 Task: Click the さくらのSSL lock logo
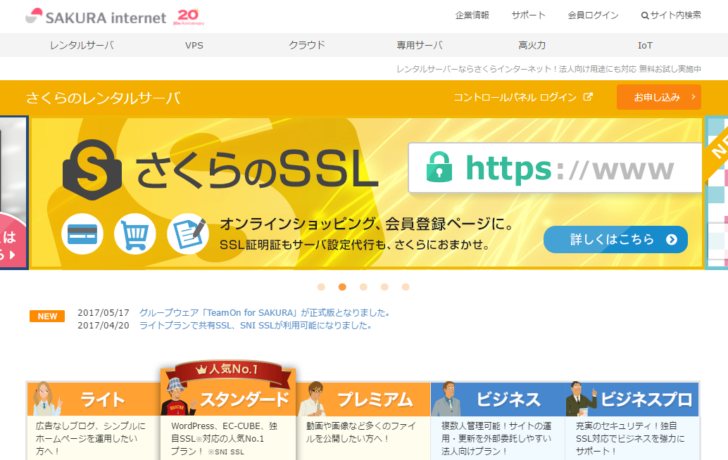[92, 170]
